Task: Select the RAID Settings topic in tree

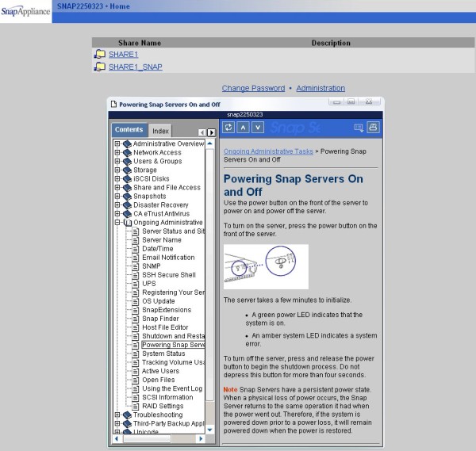Action: click(163, 406)
